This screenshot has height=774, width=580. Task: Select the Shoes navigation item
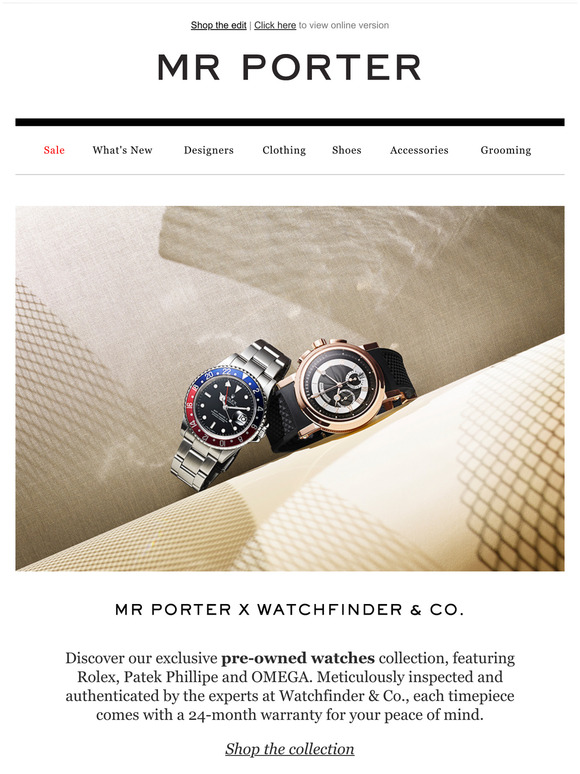pyautogui.click(x=347, y=150)
